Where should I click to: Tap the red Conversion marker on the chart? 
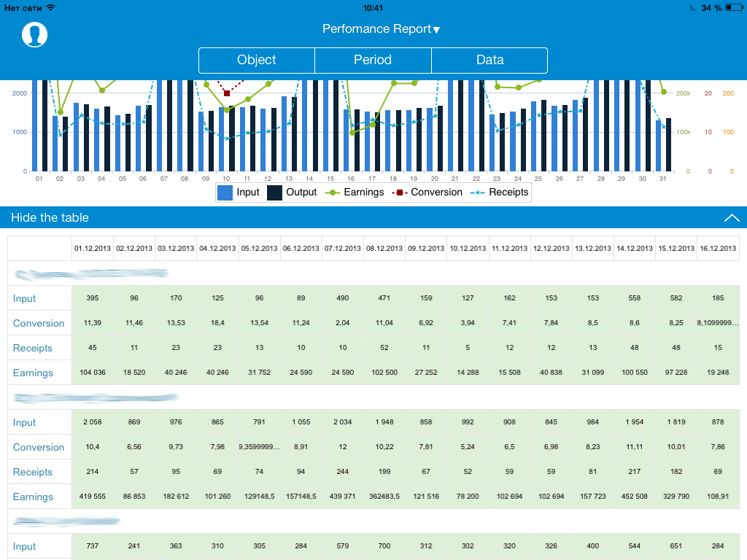coord(227,93)
